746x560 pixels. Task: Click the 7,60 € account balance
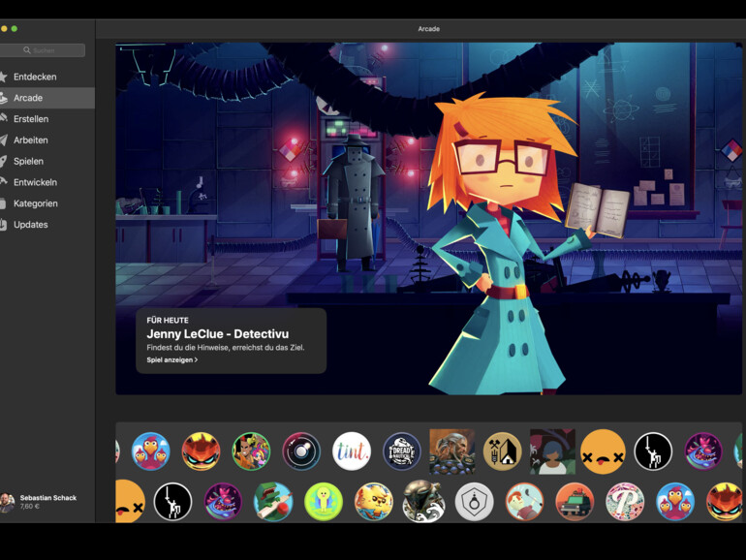pyautogui.click(x=29, y=507)
